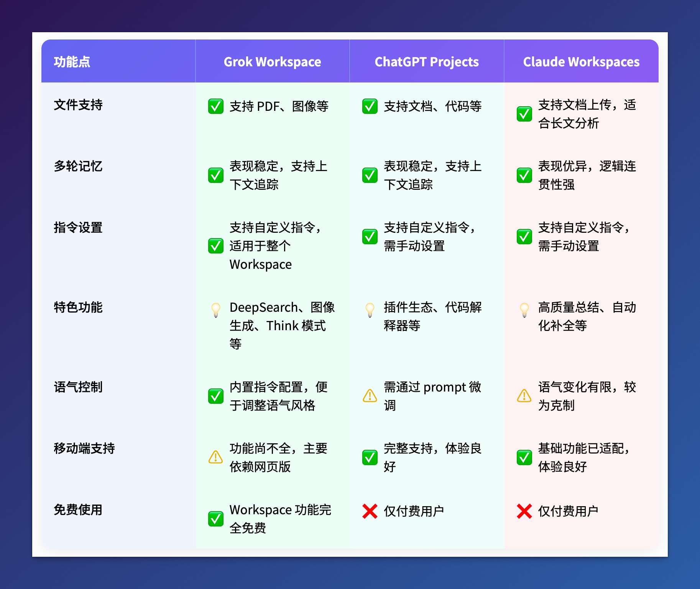The width and height of the screenshot is (700, 589).
Task: Click the text DeepSearch、图像生成、Think 模式等
Action: click(282, 326)
